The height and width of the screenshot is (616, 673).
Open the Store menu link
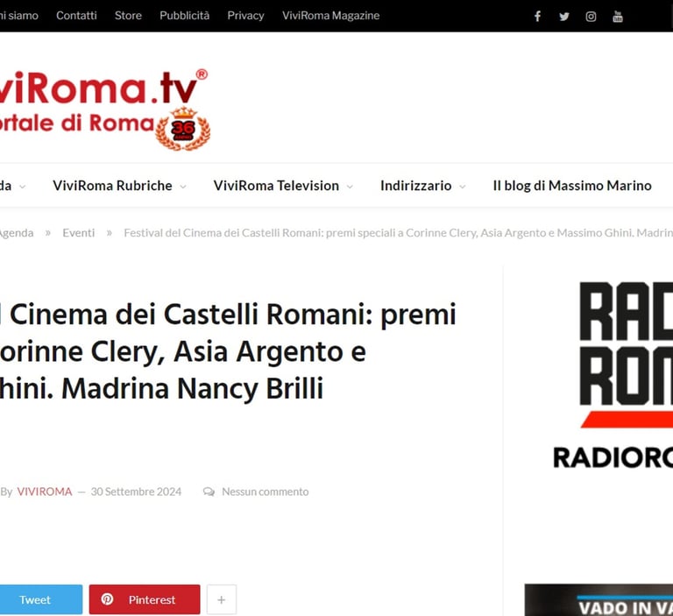point(128,16)
